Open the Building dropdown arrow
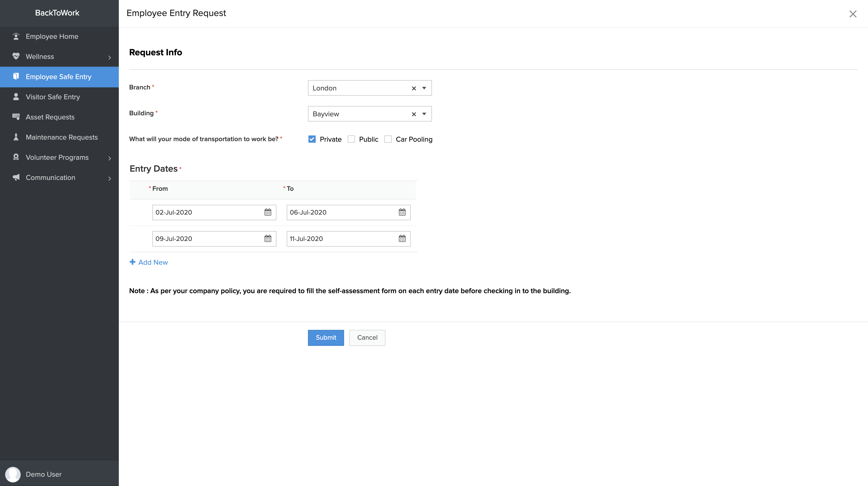868x486 pixels. 424,114
